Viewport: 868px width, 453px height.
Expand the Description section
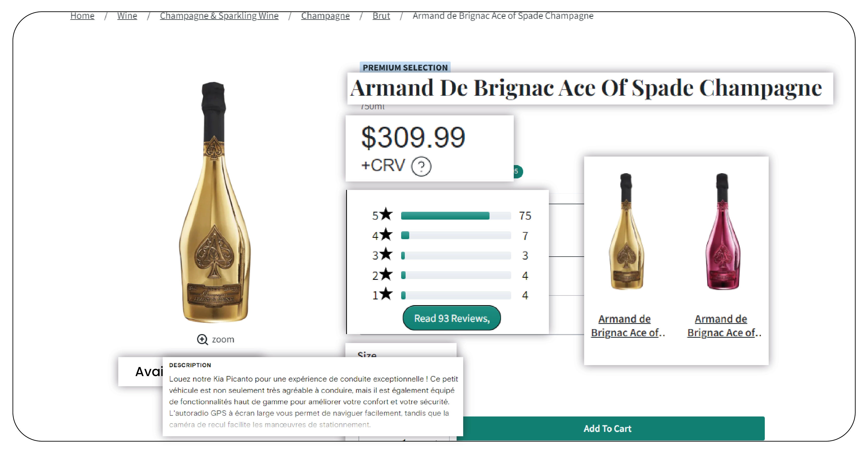189,365
